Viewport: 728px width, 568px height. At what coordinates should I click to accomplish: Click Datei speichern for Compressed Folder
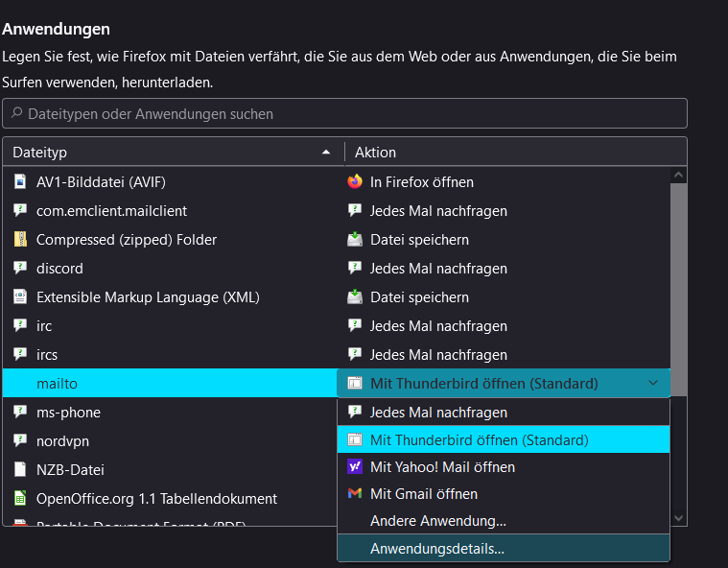point(419,240)
